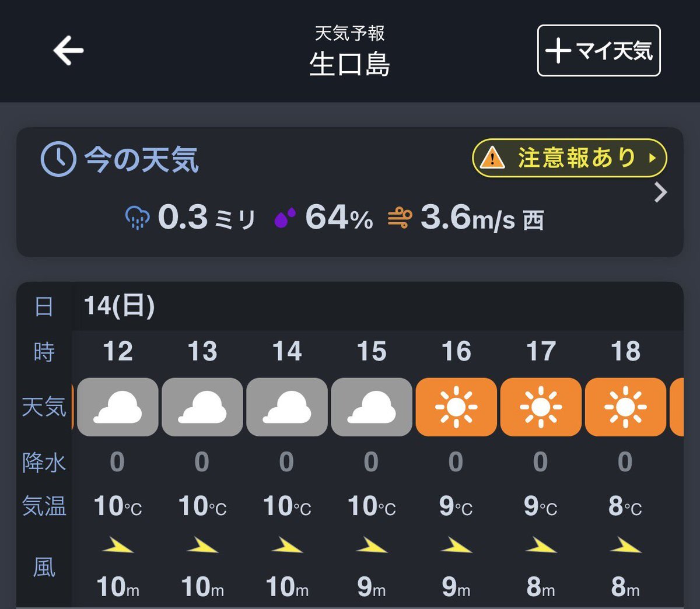Click the 今の天気 section heading
Screen dimensions: 700x609
[x=142, y=159]
